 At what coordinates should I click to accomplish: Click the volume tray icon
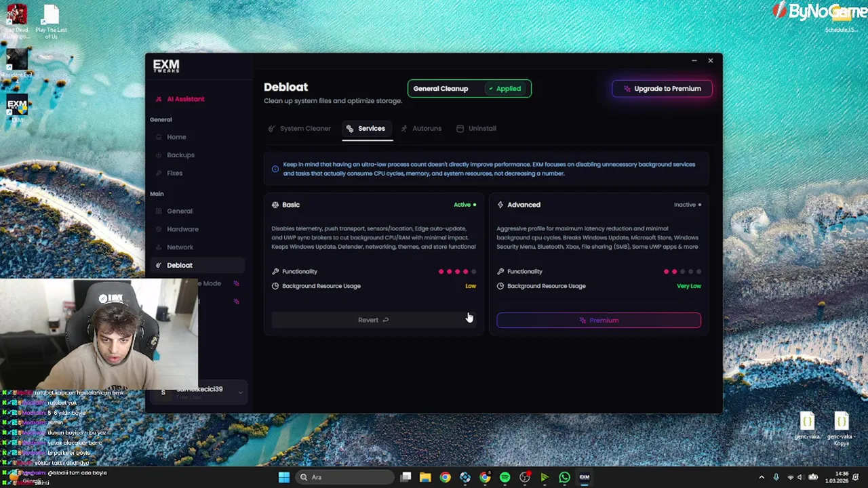point(801,477)
